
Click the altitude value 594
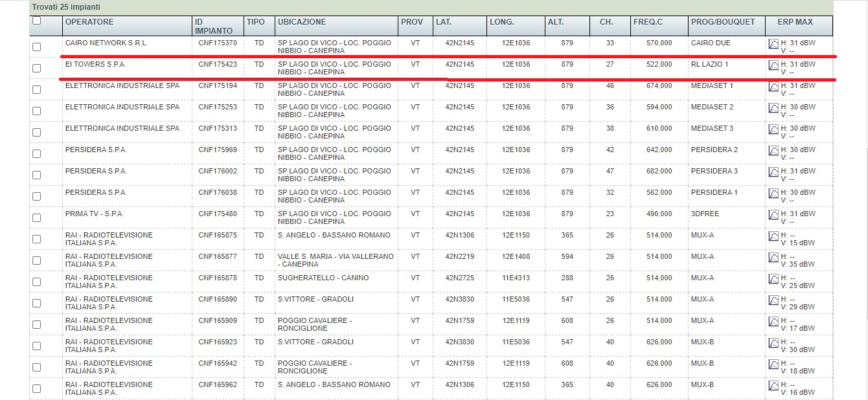click(x=567, y=256)
